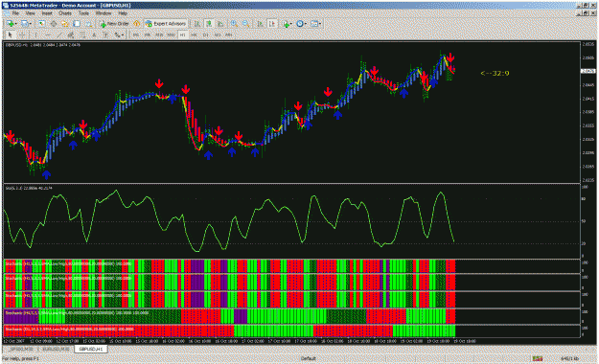Toggle chart Auto Scroll

tap(260, 24)
